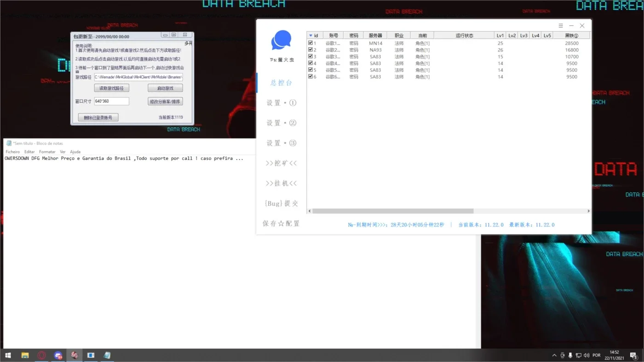The image size is (644, 362).
Task: Click the volume speaker tray icon
Action: coord(586,355)
